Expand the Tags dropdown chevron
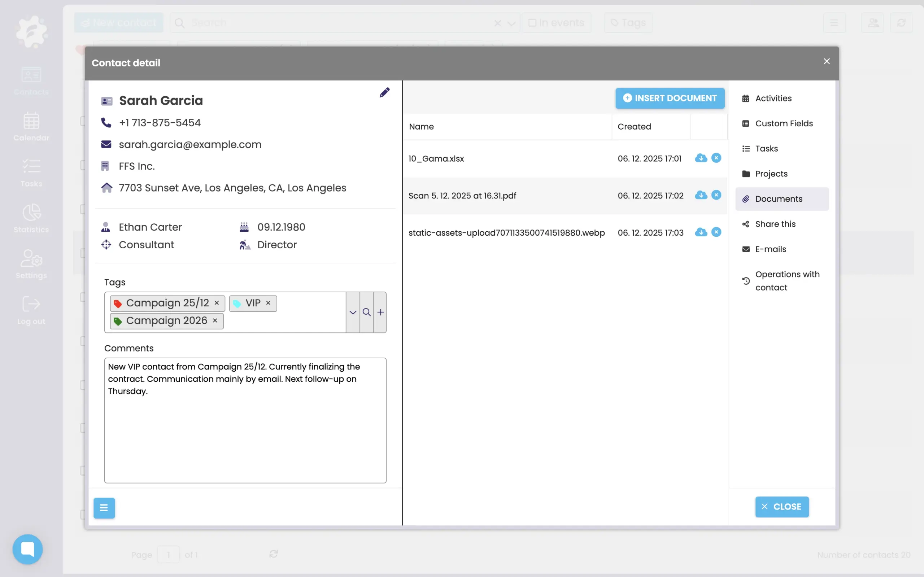The height and width of the screenshot is (577, 924). pos(353,312)
